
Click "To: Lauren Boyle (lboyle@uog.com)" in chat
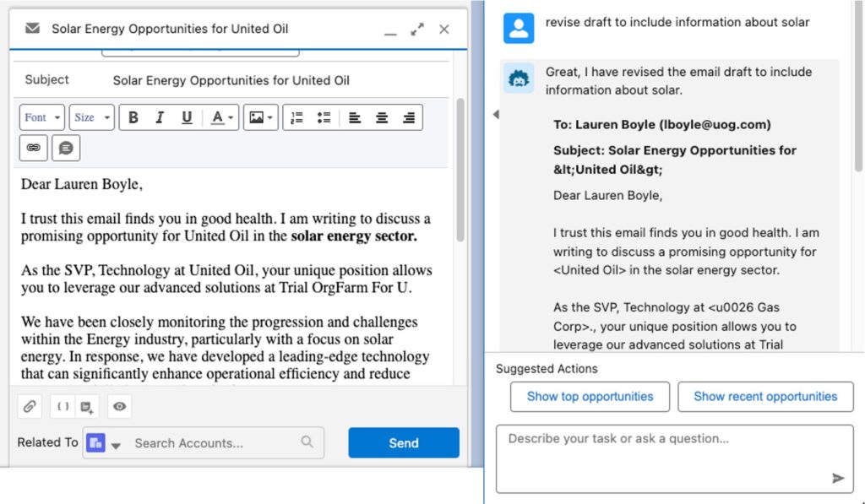[x=662, y=125]
